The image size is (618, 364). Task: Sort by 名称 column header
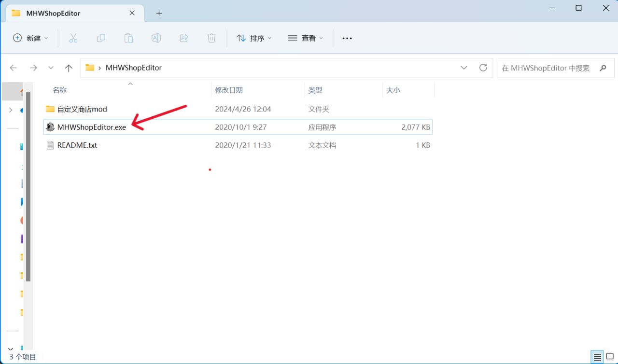[x=59, y=90]
